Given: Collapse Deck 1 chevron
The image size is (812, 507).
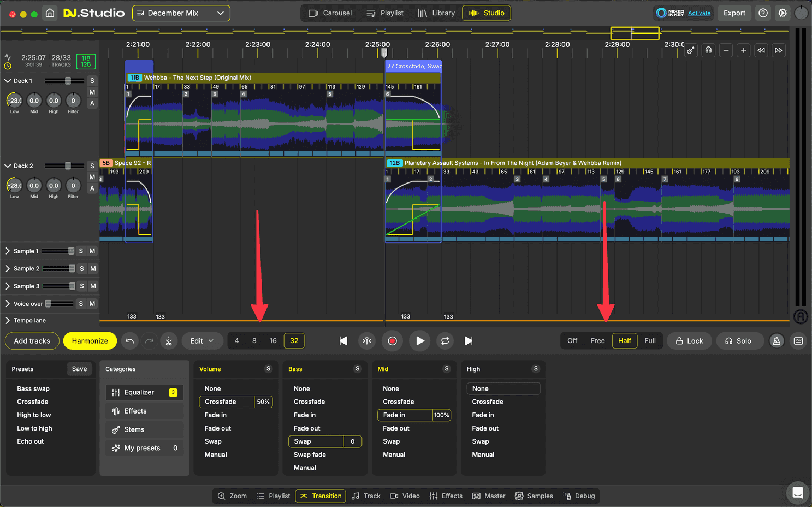Looking at the screenshot, I should pos(8,81).
